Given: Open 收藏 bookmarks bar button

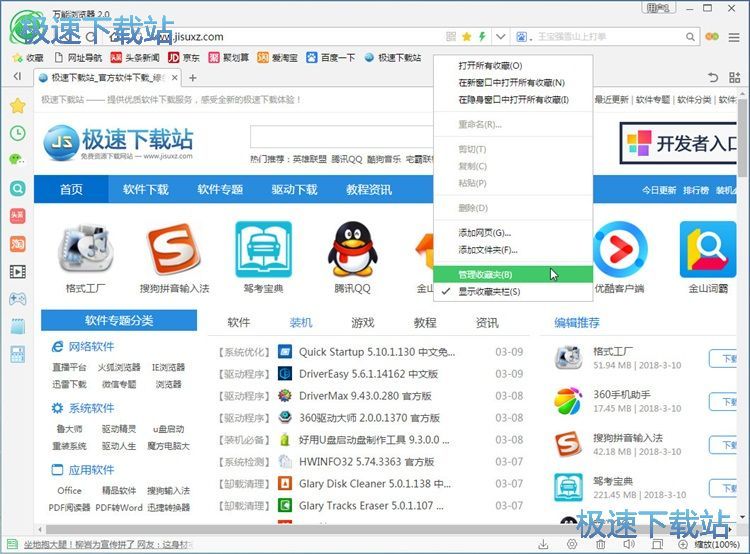Looking at the screenshot, I should [x=28, y=57].
